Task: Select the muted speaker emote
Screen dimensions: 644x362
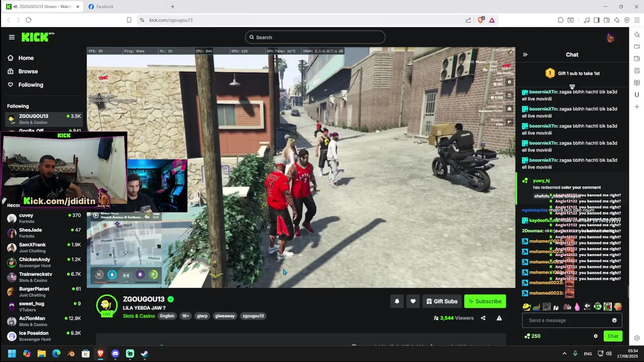Action: click(x=587, y=307)
